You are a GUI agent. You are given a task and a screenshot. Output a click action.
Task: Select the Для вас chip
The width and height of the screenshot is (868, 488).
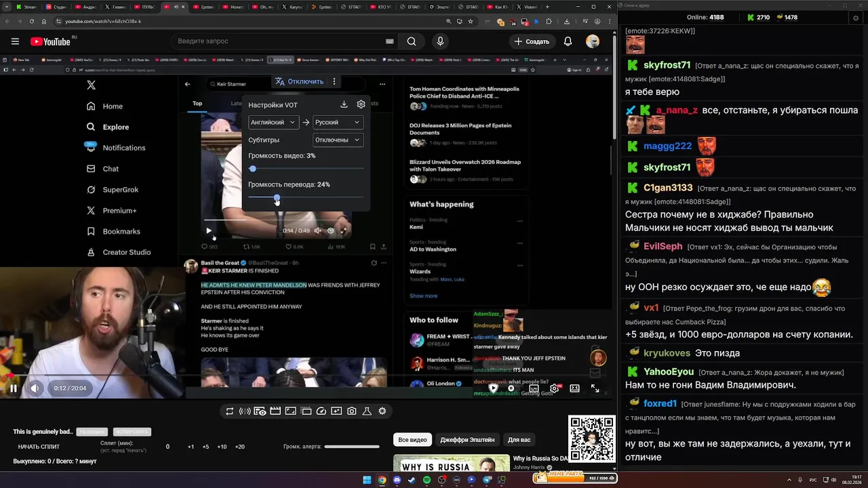pyautogui.click(x=519, y=440)
